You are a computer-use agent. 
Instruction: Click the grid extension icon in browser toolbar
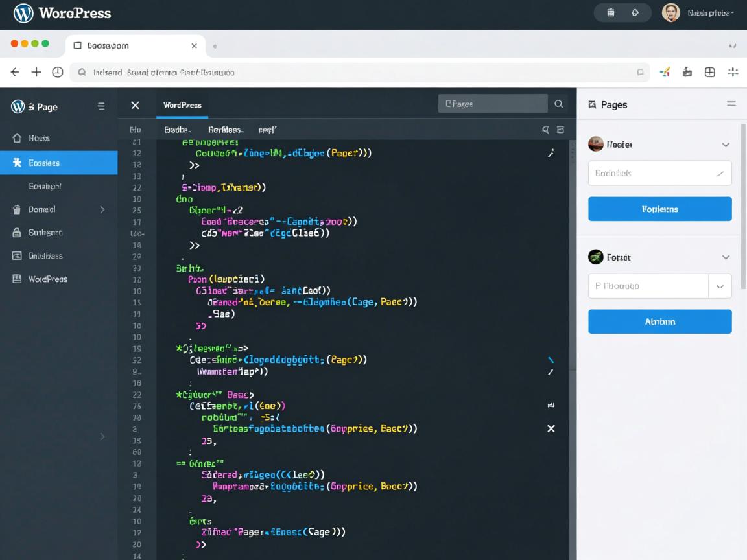point(709,73)
